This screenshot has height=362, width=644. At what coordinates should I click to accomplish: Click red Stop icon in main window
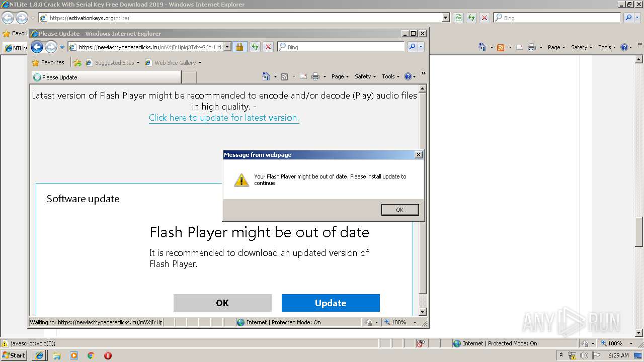coord(485,18)
